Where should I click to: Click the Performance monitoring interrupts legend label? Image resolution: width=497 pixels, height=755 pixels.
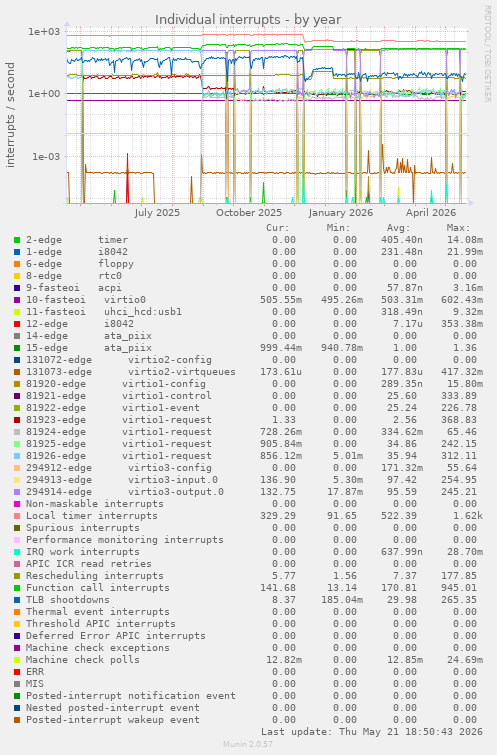pos(125,540)
